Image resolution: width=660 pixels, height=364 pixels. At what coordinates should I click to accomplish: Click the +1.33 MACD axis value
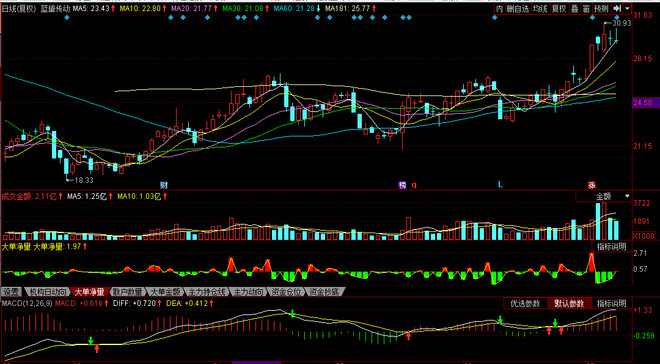pos(643,311)
